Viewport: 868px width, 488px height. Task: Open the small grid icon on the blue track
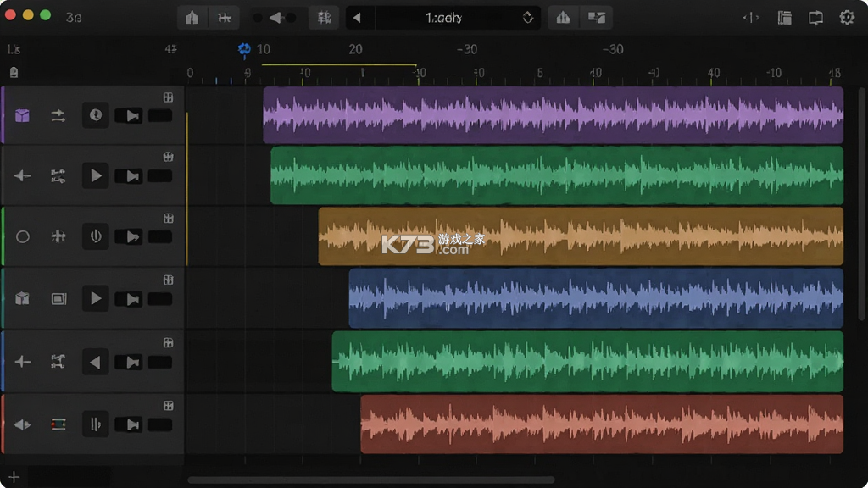169,280
